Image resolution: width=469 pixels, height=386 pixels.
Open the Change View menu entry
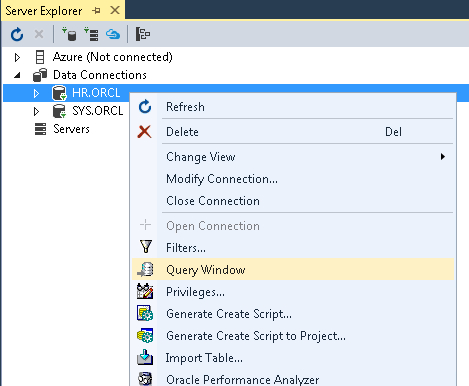(x=293, y=157)
